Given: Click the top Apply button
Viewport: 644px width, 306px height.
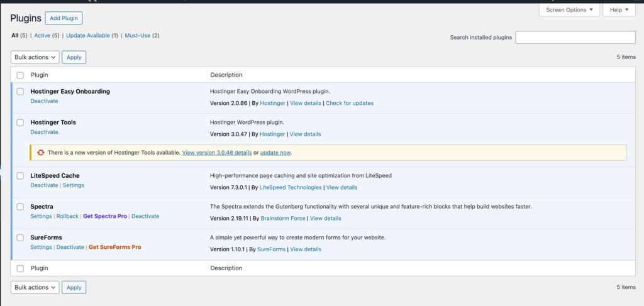Looking at the screenshot, I should coord(74,57).
